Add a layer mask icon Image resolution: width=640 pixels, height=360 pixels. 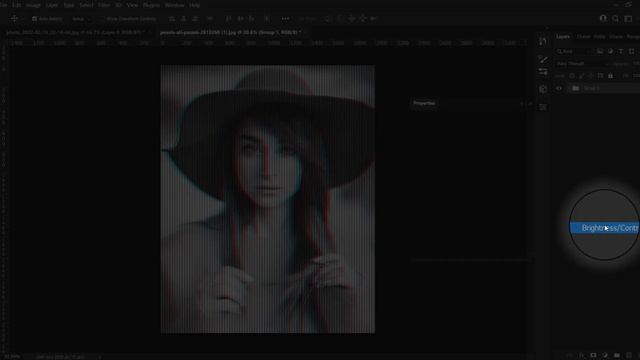[593, 356]
